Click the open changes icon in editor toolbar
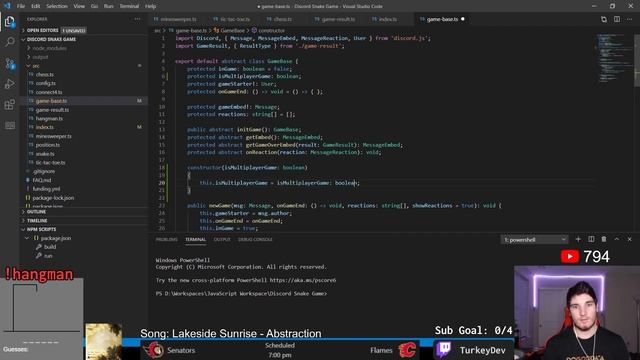Screen dimensions: 640x360 tap(604, 19)
